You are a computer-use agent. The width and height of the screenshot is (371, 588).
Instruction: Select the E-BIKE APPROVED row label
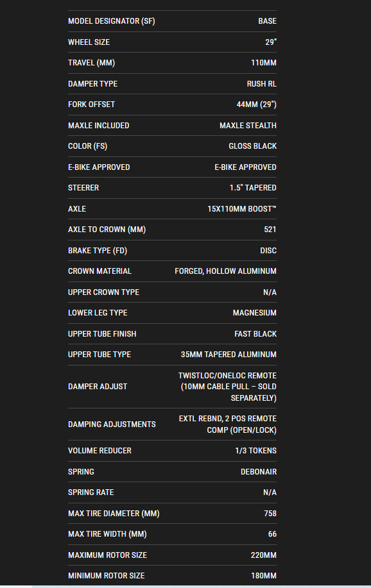coord(99,167)
